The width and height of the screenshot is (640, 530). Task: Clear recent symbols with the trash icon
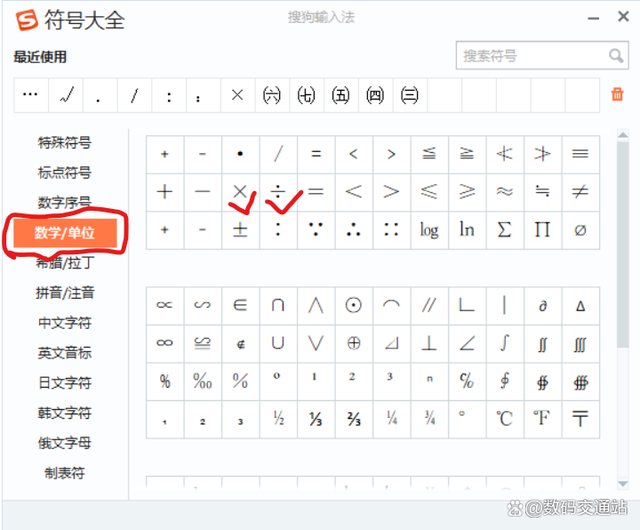[x=617, y=94]
